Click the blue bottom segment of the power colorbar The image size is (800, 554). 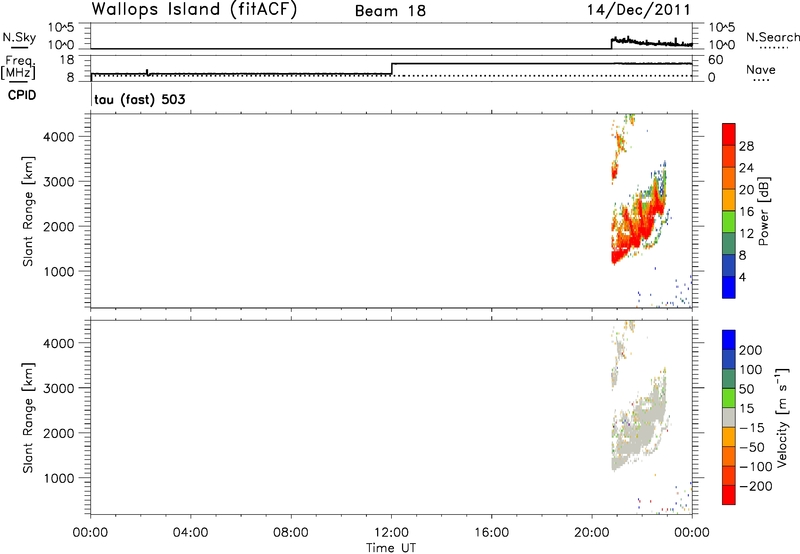(729, 287)
